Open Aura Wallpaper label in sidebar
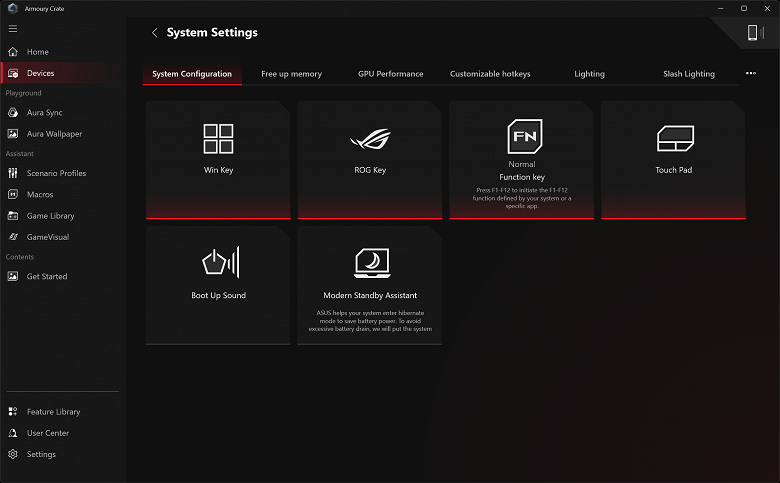 coord(54,134)
